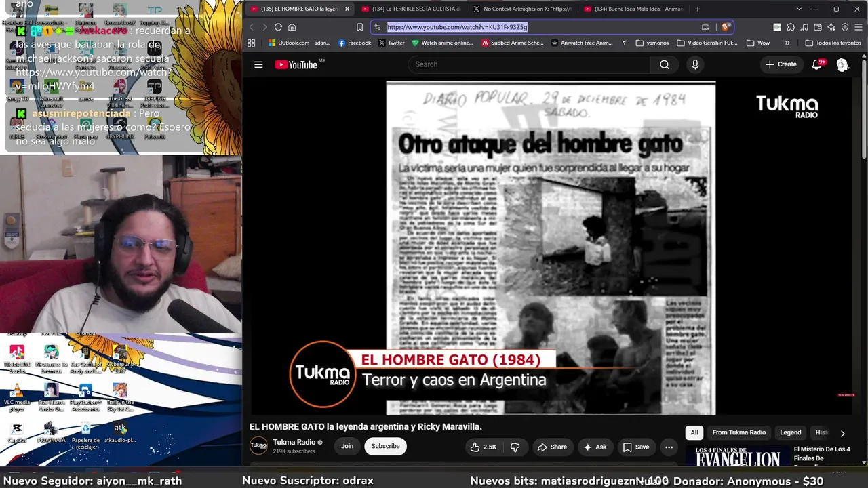
Task: Dislike the El Hombre Gato video
Action: [515, 447]
